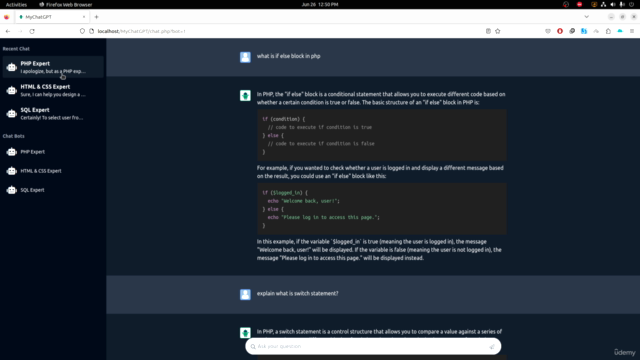Click the red Opera-style extension icon
Screen dimensions: 640x360
[560, 31]
